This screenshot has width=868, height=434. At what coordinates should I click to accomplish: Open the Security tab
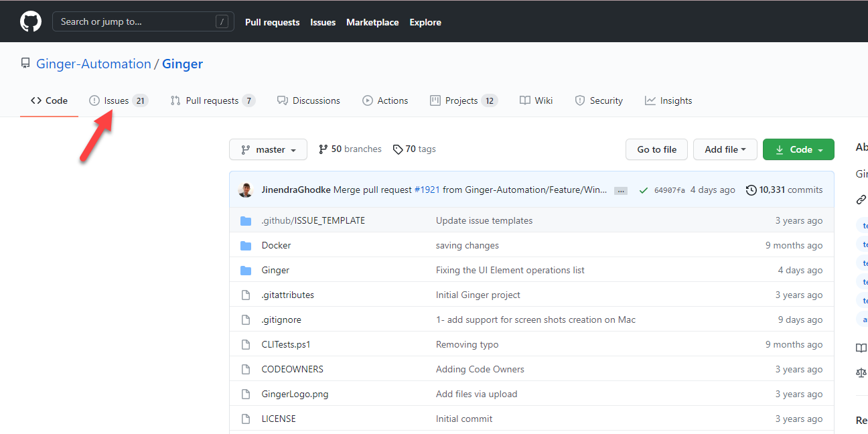(599, 100)
